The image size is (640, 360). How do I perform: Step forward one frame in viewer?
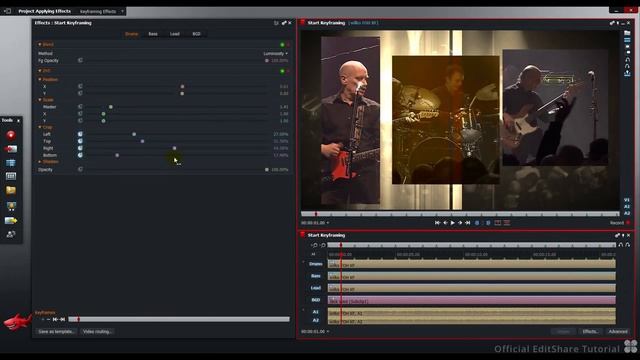460,223
